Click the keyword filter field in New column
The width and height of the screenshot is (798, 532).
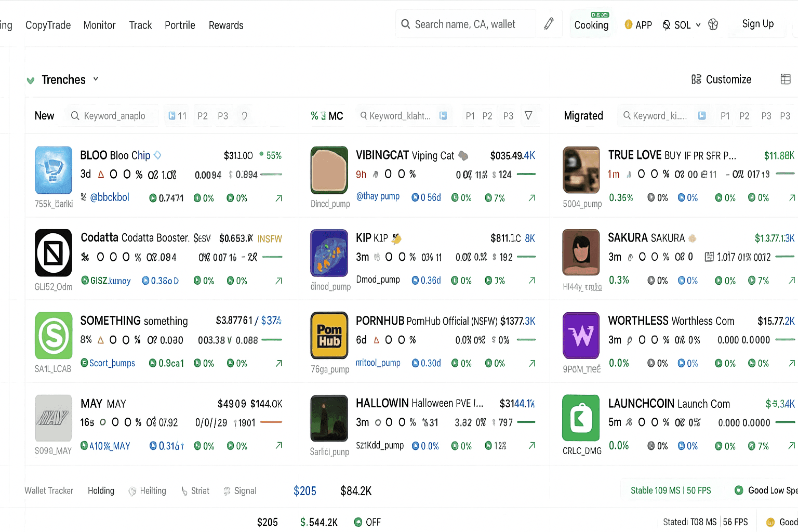pyautogui.click(x=112, y=116)
